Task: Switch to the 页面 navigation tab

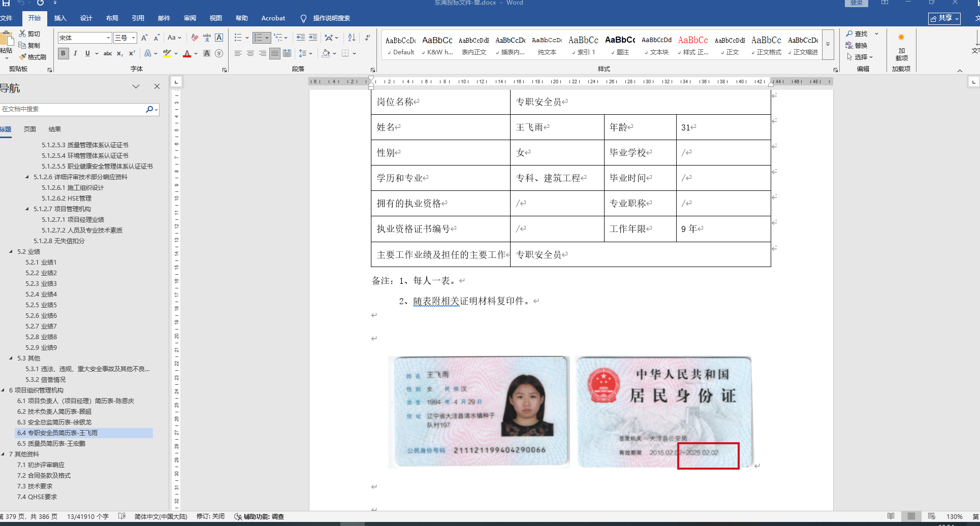Action: coord(30,129)
